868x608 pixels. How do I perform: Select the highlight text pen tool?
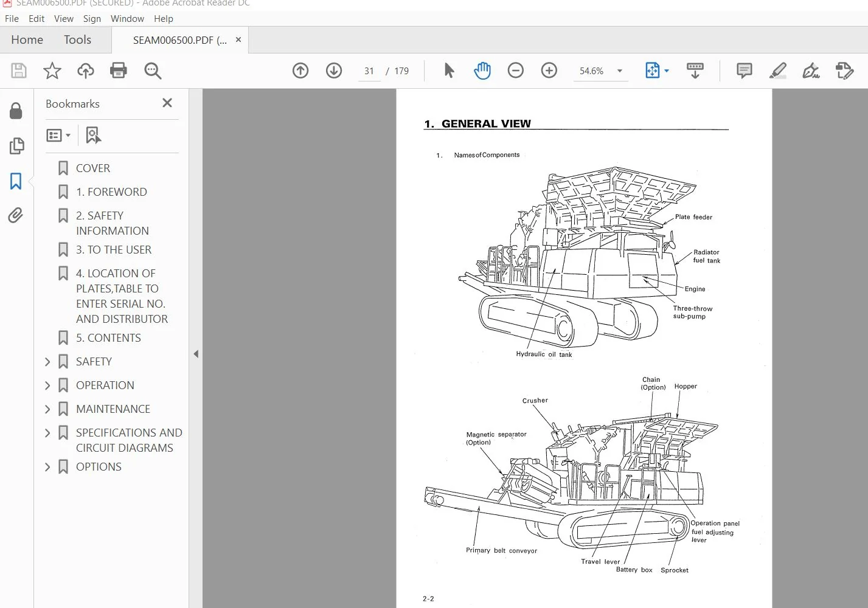click(x=778, y=71)
